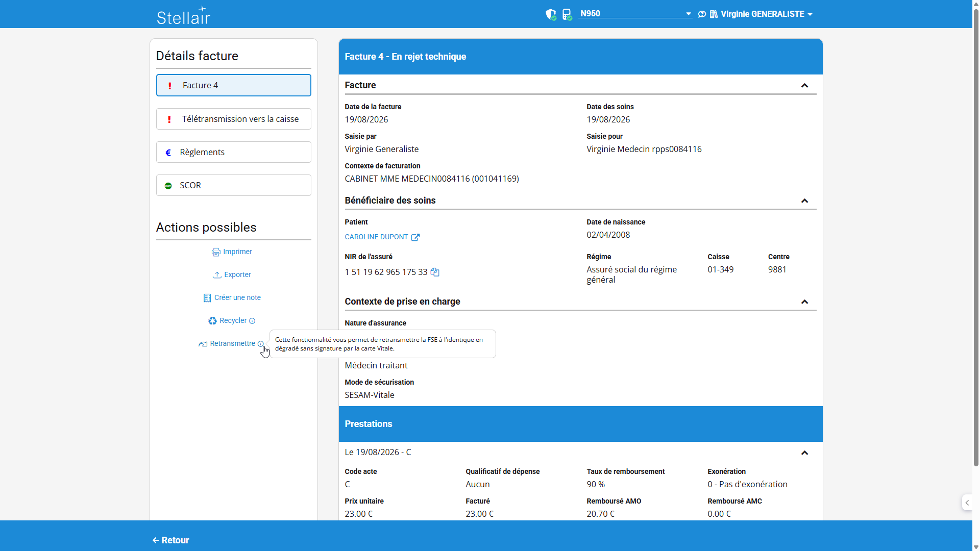Open the security shield status icon
The image size is (980, 551).
551,14
